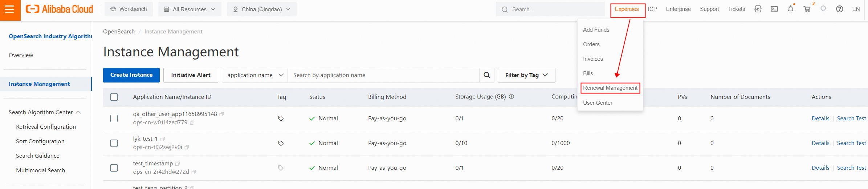Expand the All Resources dropdown

click(190, 9)
